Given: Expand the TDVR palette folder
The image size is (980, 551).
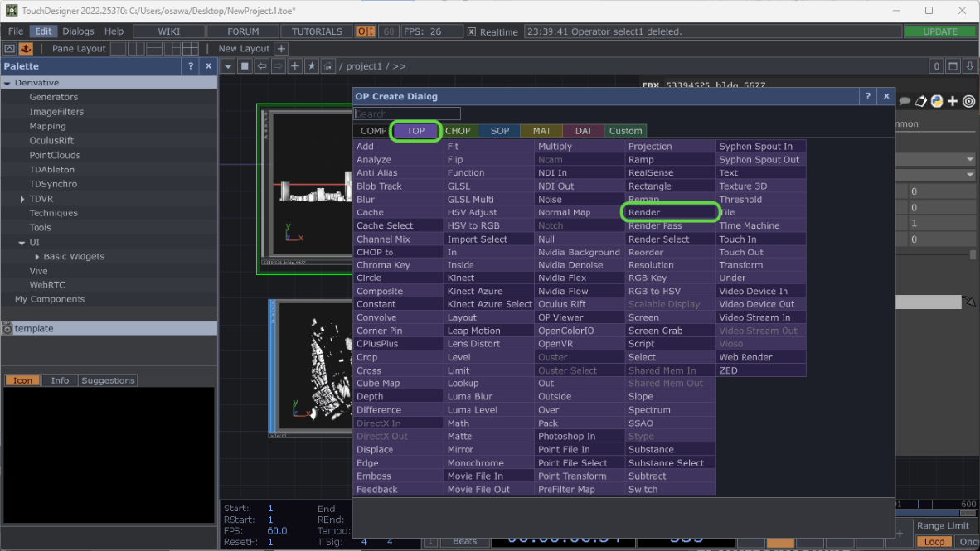Looking at the screenshot, I should (22, 200).
